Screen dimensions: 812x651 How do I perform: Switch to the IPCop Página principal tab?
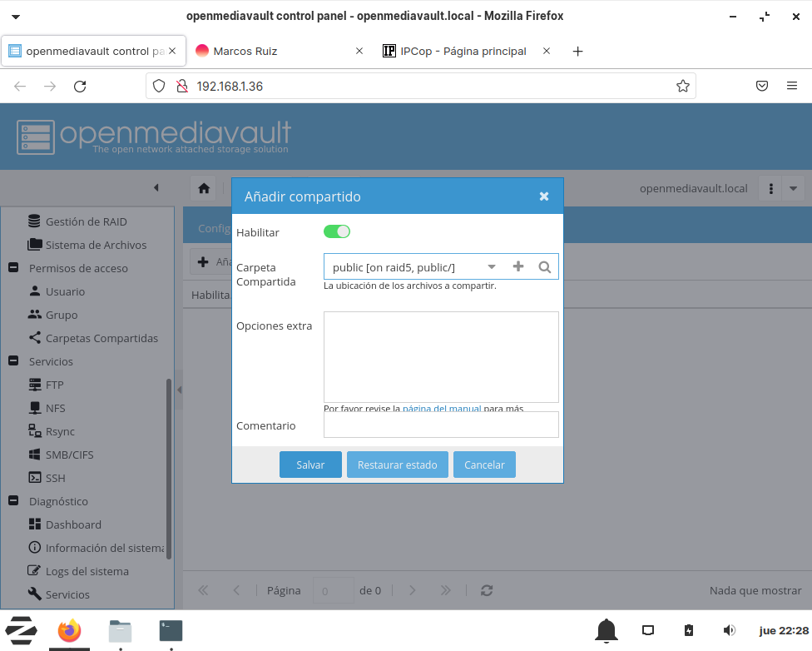tap(463, 51)
